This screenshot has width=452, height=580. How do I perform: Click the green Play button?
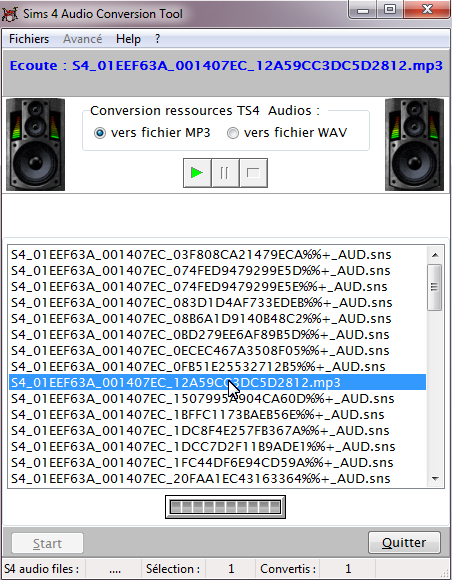[x=197, y=173]
